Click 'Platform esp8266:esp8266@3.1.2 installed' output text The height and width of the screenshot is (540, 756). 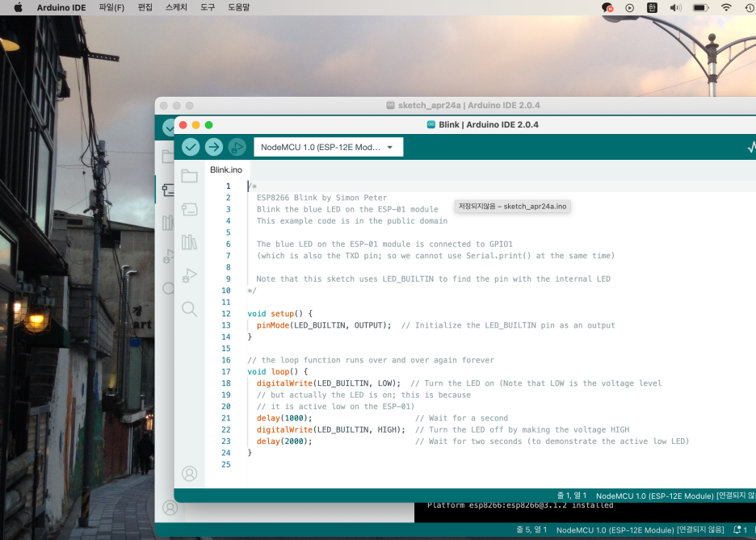(520, 505)
